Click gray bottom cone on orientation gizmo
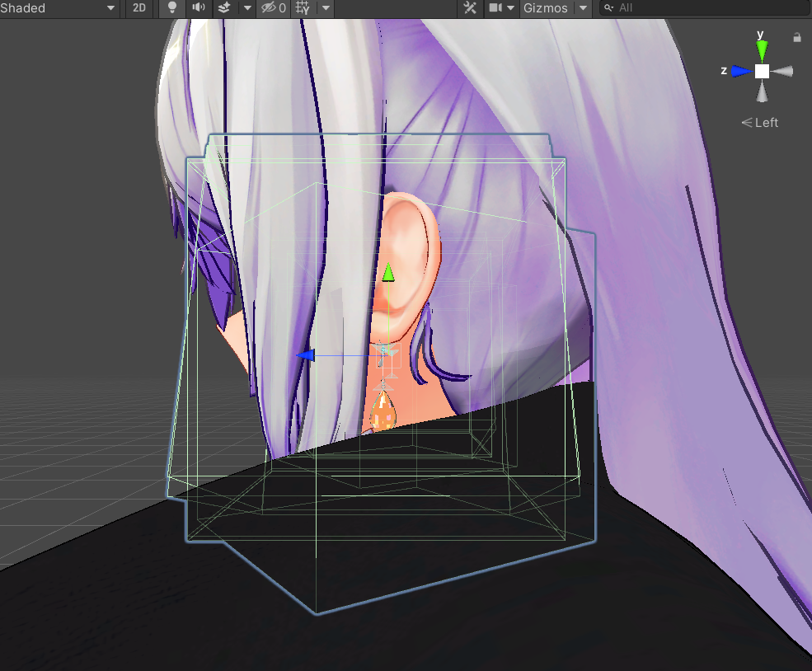Viewport: 812px width, 671px height. click(762, 91)
